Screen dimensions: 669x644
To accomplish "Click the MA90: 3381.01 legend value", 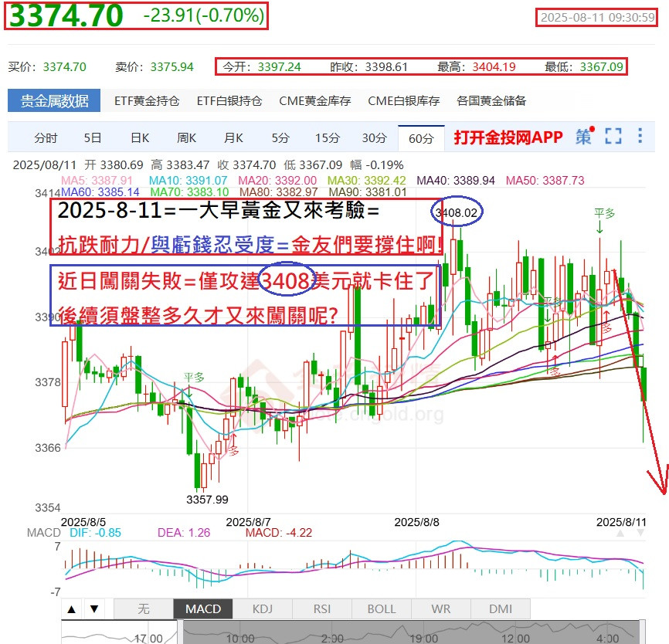I will point(368,192).
